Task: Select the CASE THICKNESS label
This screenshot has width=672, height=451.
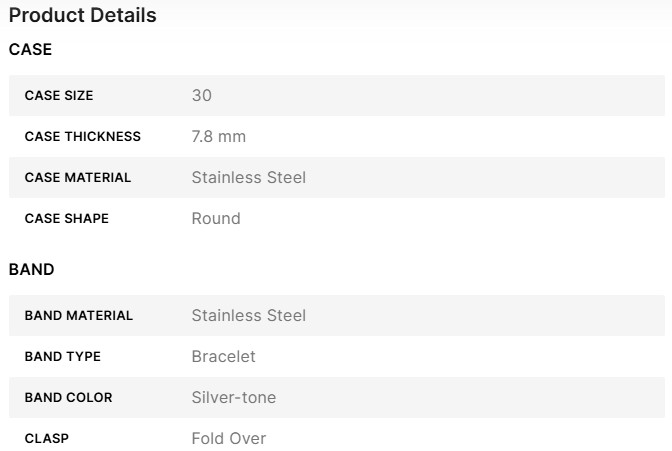Action: 83,137
